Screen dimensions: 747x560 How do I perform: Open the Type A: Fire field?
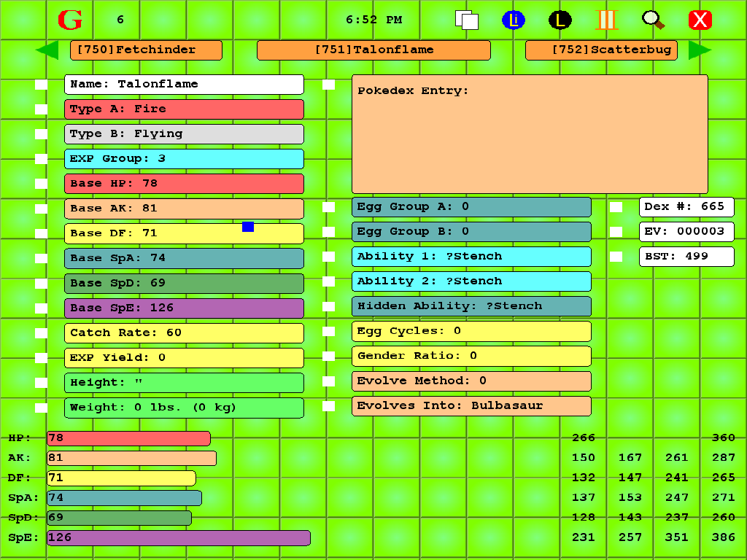pos(184,109)
